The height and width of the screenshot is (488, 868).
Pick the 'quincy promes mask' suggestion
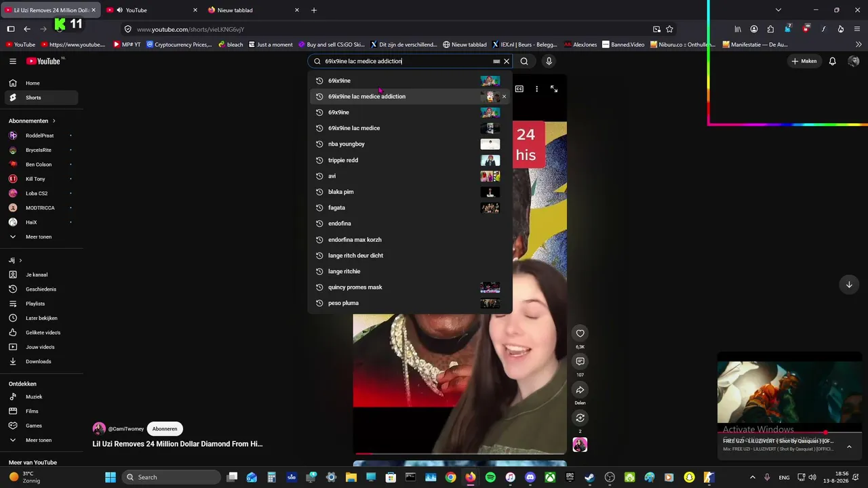click(410, 287)
